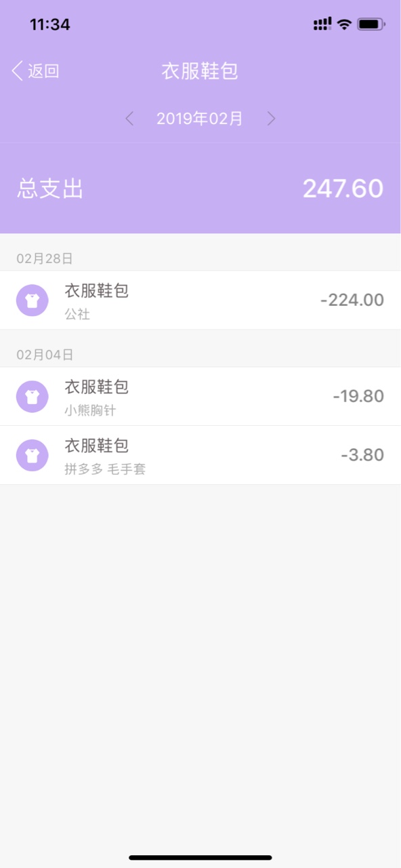
Task: Tap the 02月04日 date header
Action: pos(45,355)
